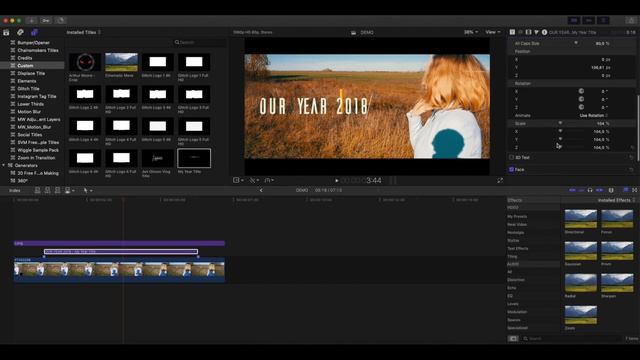Viewport: 640px width, 360px height.
Task: Move the Scale slider handle
Action: (560, 123)
